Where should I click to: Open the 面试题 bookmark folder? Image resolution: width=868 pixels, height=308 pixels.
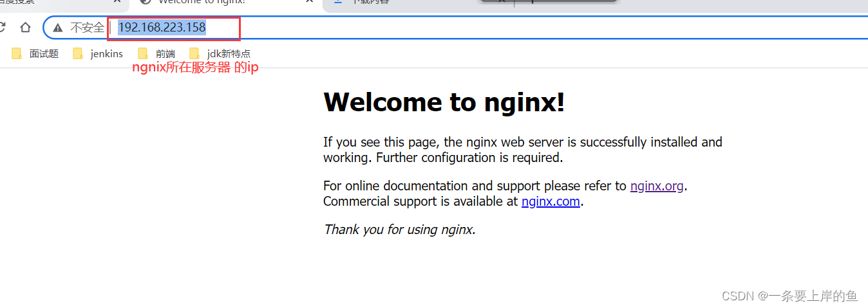coord(35,54)
